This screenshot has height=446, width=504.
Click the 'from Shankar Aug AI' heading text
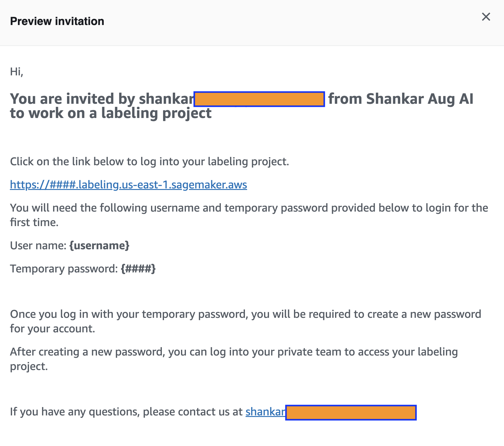click(x=401, y=99)
